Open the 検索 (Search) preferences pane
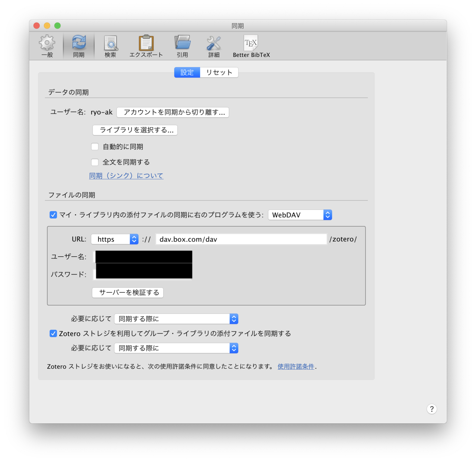The image size is (476, 462). (x=110, y=45)
